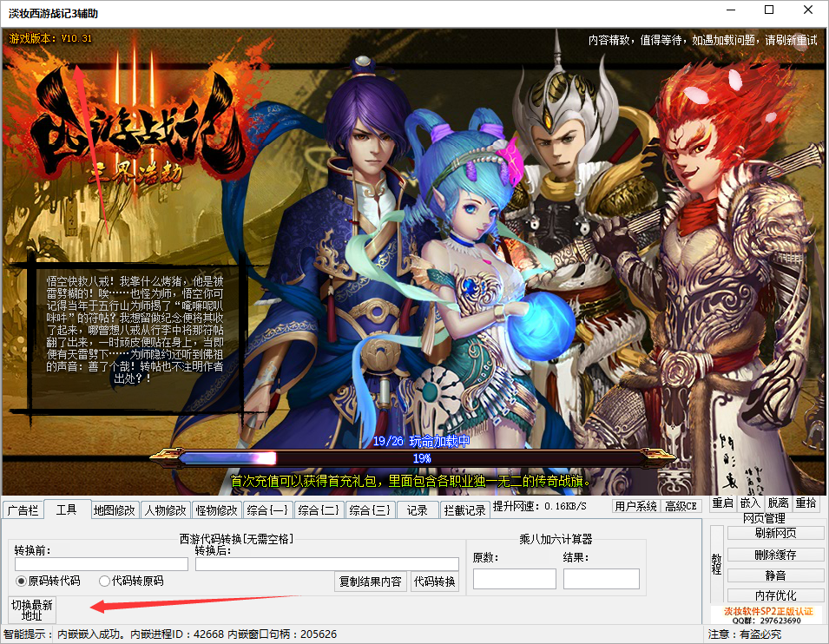This screenshot has height=644, width=829.
Task: Maximize the 淡妆西游战记3辅助 window
Action: [x=769, y=10]
